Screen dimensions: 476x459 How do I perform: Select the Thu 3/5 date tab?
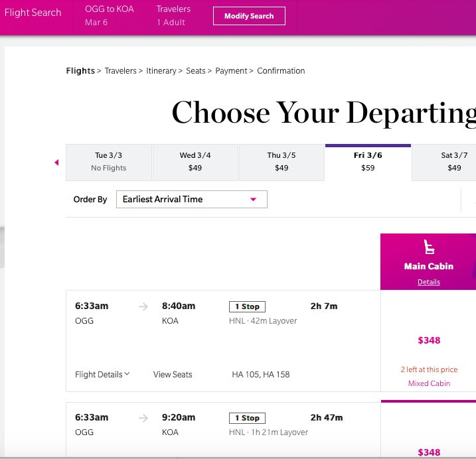point(281,163)
